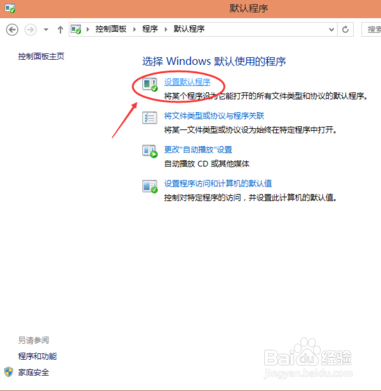Open 程序和功能 link
Viewport: 381px width, 391px height.
(x=37, y=356)
